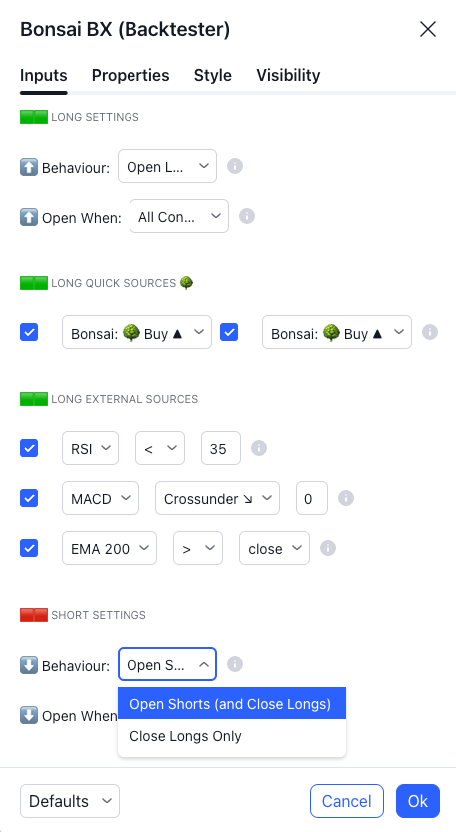Open the MACD Crossunder operator dropdown
This screenshot has width=456, height=832.
point(217,498)
